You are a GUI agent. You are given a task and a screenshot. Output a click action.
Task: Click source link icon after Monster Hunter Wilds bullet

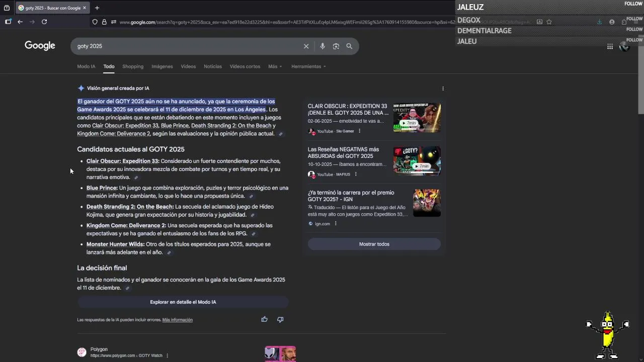tap(169, 252)
